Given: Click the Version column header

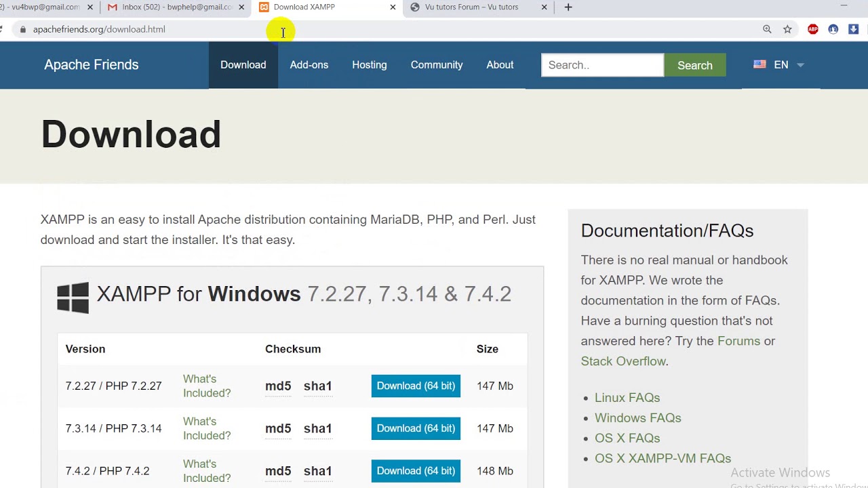Looking at the screenshot, I should pos(85,349).
